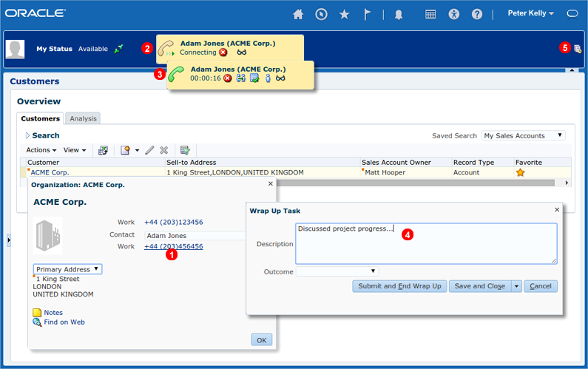Click the Create customer icon
This screenshot has width=588, height=369.
tap(125, 150)
